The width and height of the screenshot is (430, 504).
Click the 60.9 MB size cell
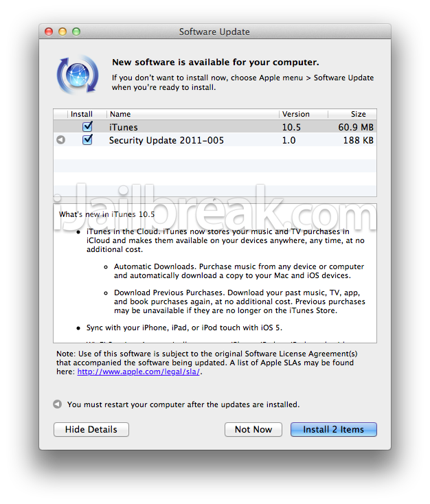[x=356, y=127]
